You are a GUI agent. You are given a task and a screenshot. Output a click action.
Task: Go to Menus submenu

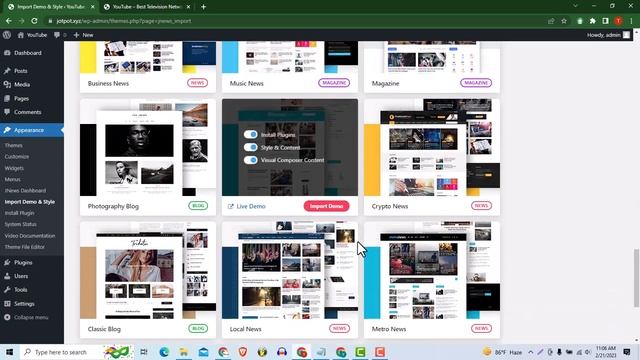13,179
